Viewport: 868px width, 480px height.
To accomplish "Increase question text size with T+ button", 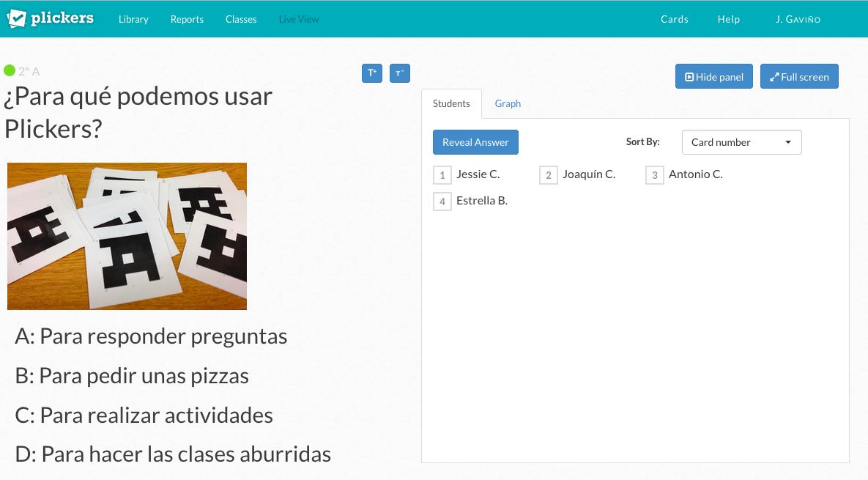I will point(372,73).
